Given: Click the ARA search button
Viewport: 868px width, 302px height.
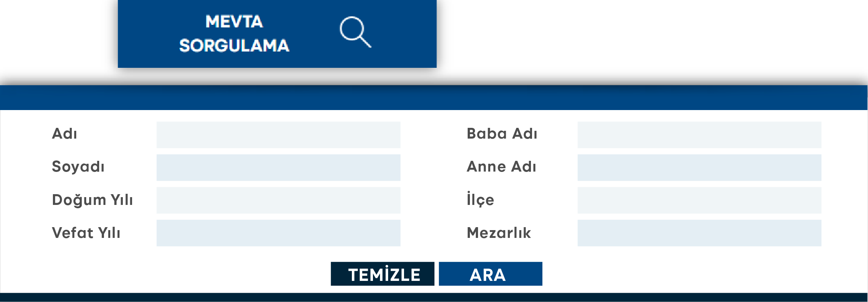Looking at the screenshot, I should 490,274.
